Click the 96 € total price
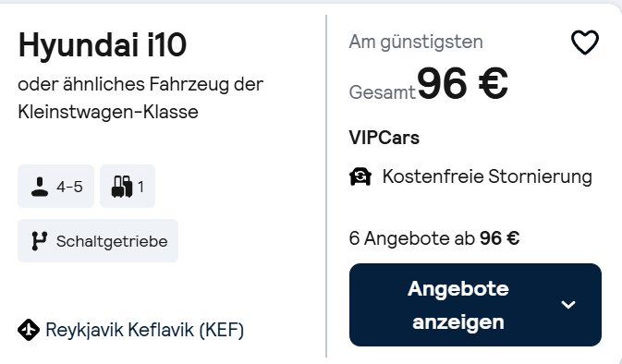 (x=462, y=84)
